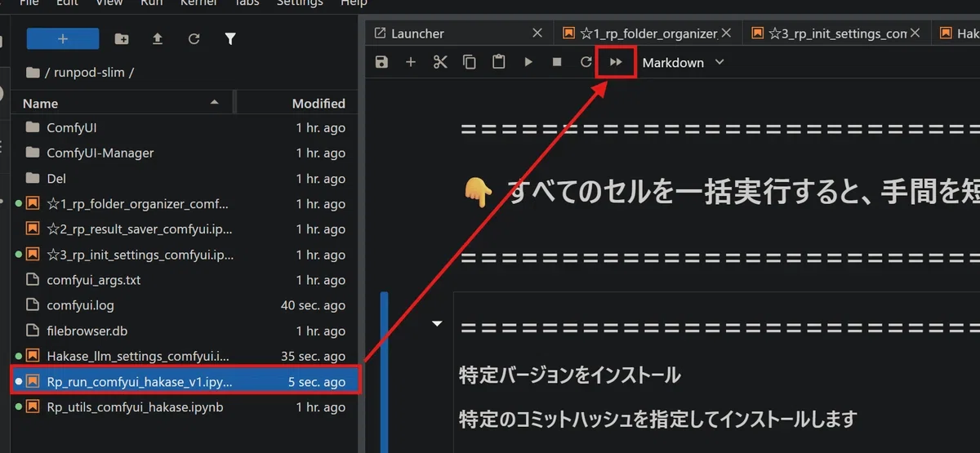Select ☆3_rp_init_settings_comfyui notebook in file list
Image resolution: width=980 pixels, height=453 pixels.
point(184,255)
